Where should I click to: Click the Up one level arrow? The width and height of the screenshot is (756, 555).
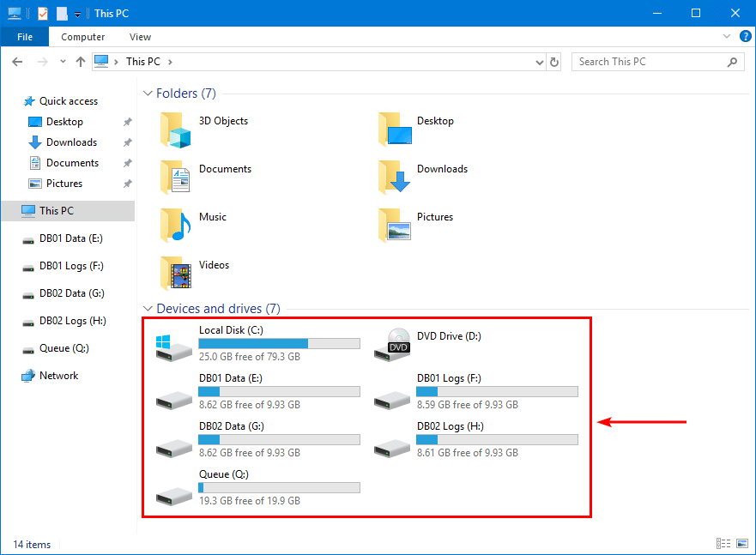pos(81,62)
